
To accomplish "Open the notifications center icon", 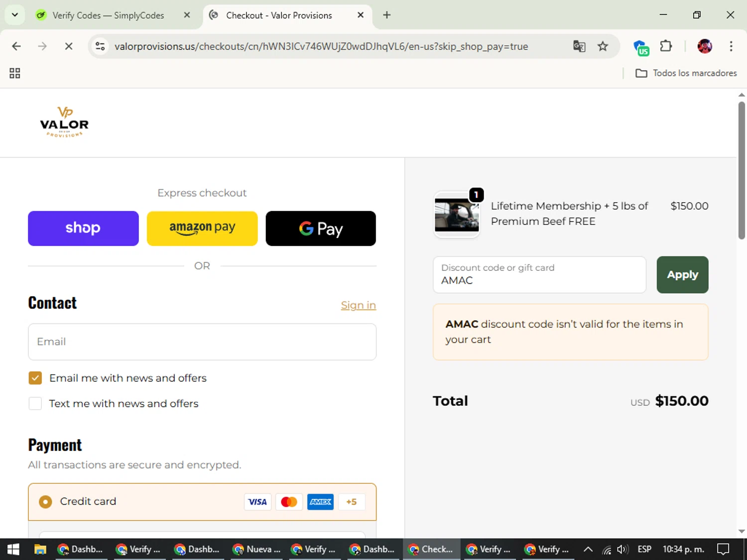I will tap(723, 550).
